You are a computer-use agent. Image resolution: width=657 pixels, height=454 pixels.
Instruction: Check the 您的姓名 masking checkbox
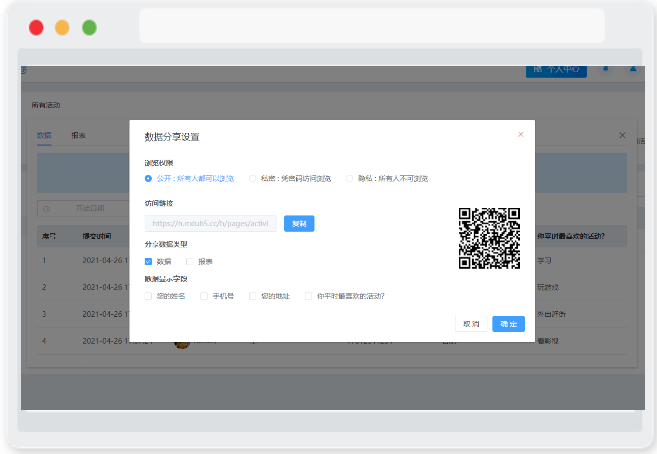point(148,296)
